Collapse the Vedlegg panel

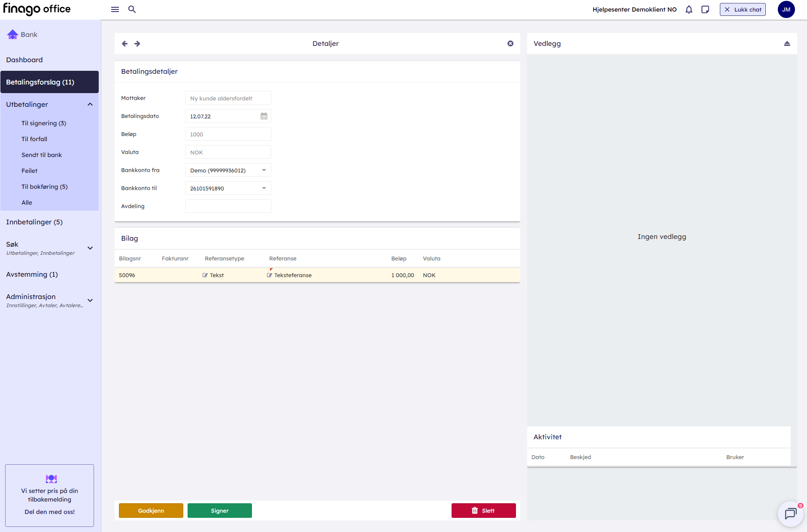[x=787, y=44]
